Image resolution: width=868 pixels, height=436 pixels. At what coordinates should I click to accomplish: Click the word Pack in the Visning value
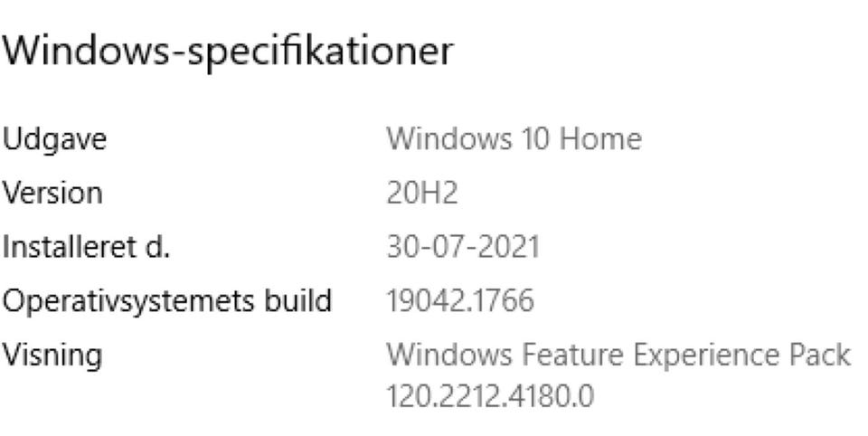pos(823,355)
